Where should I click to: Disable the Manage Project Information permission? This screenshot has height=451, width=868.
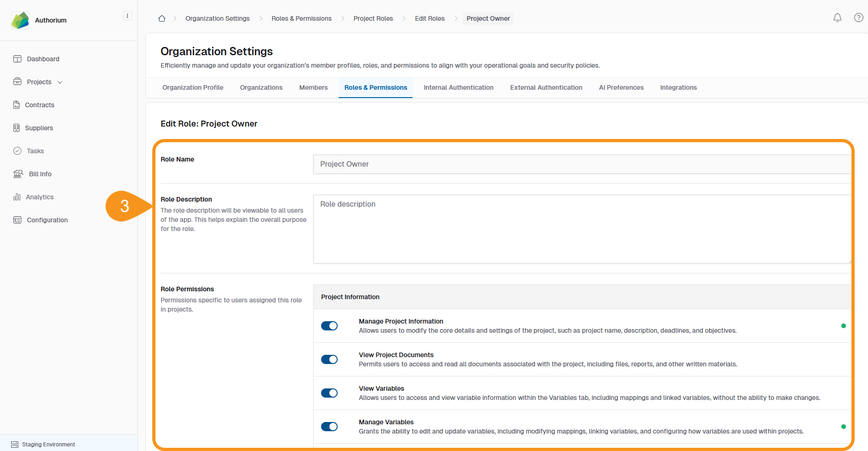329,326
